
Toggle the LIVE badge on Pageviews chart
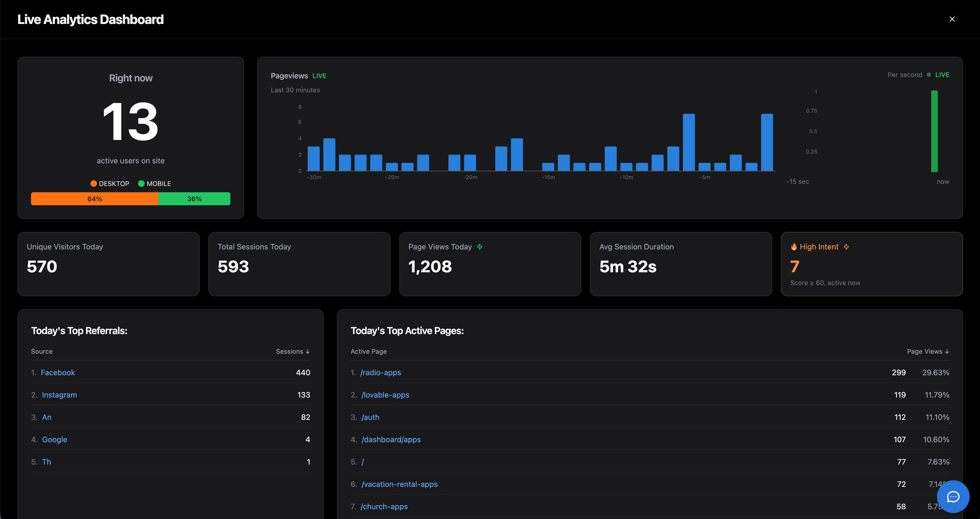[x=319, y=76]
